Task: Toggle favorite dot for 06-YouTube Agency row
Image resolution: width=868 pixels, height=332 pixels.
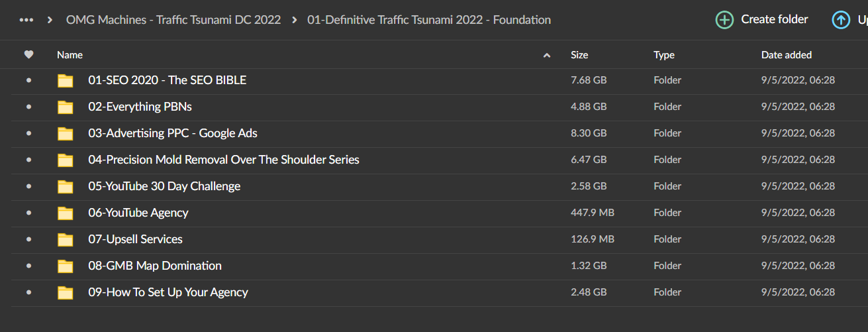Action: (x=28, y=213)
